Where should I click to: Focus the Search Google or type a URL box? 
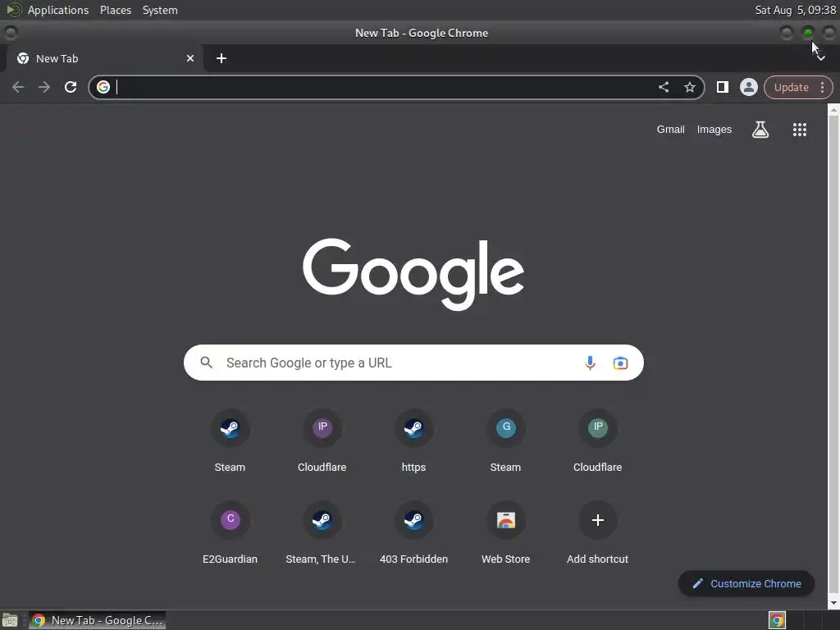point(413,363)
